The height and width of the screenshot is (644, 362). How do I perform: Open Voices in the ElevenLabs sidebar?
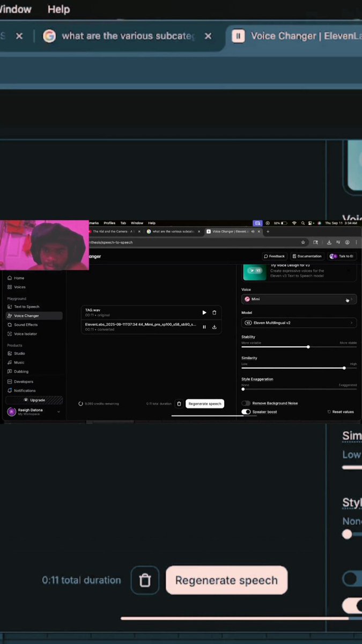pyautogui.click(x=33, y=287)
